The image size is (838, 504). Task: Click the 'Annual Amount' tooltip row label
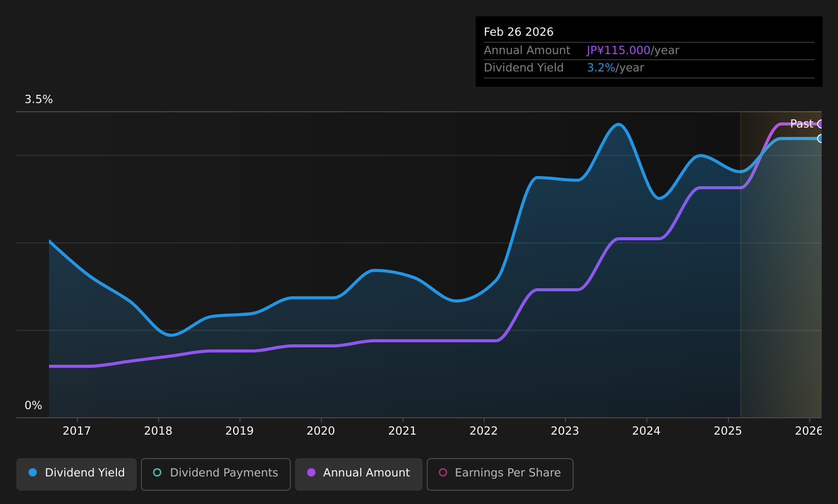pos(527,51)
